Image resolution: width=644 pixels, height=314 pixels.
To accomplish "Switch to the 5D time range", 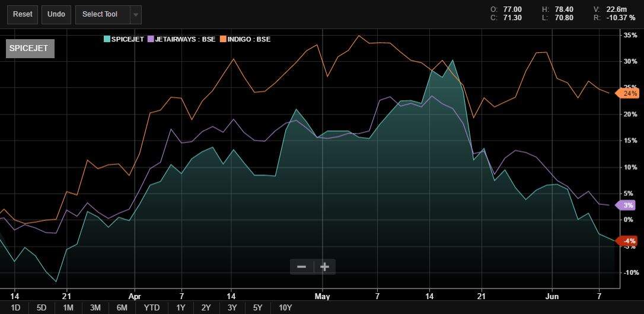I will pos(42,308).
